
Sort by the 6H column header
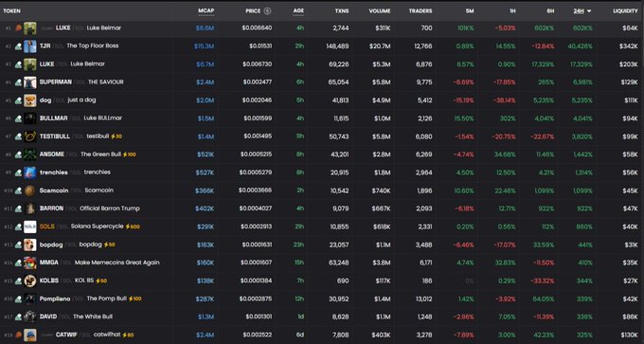(550, 11)
